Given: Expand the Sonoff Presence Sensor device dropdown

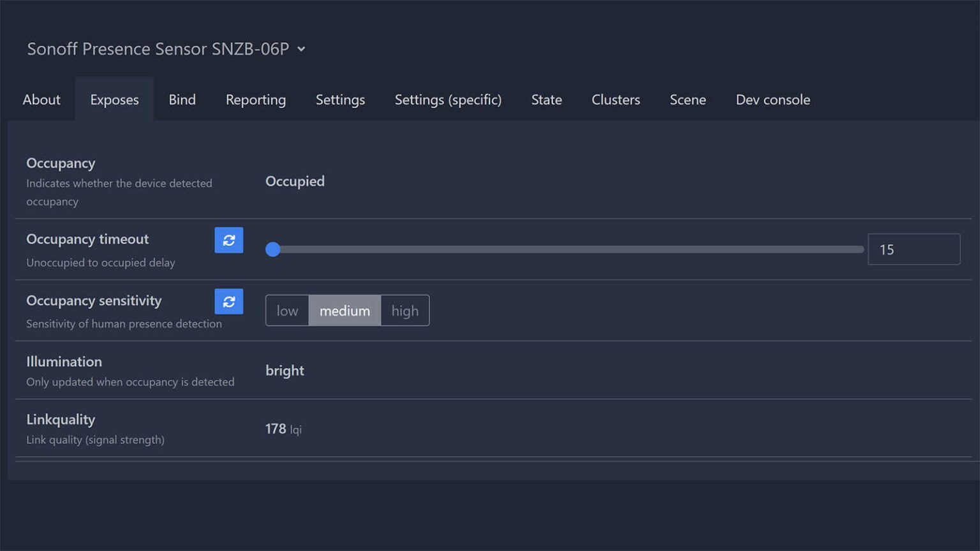Looking at the screenshot, I should tap(301, 49).
